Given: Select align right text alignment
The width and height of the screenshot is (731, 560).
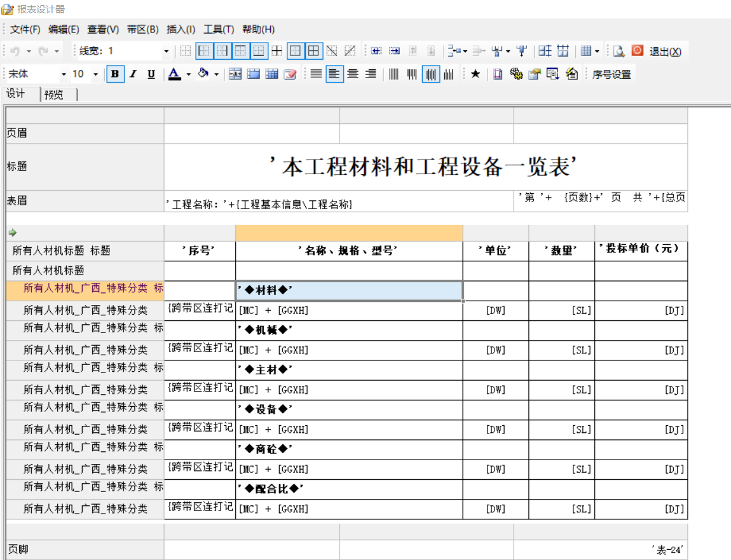Looking at the screenshot, I should [371, 74].
